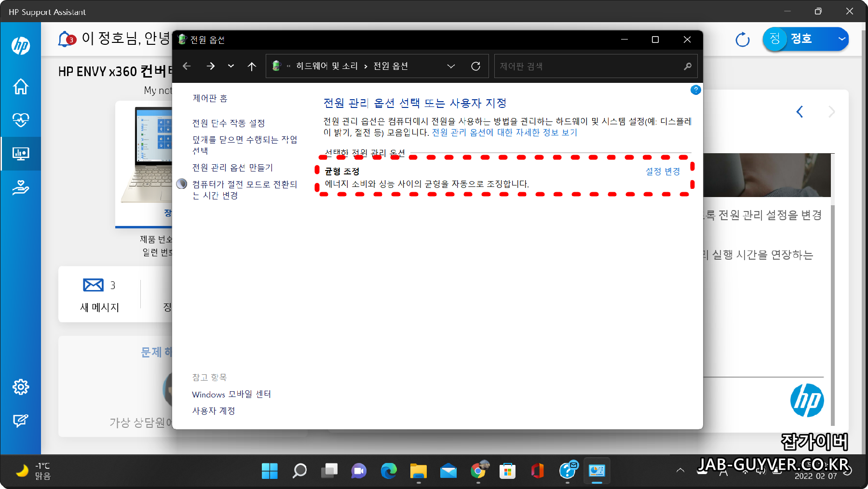Open HP Support Assistant home icon in sidebar
This screenshot has height=489, width=868.
21,86
